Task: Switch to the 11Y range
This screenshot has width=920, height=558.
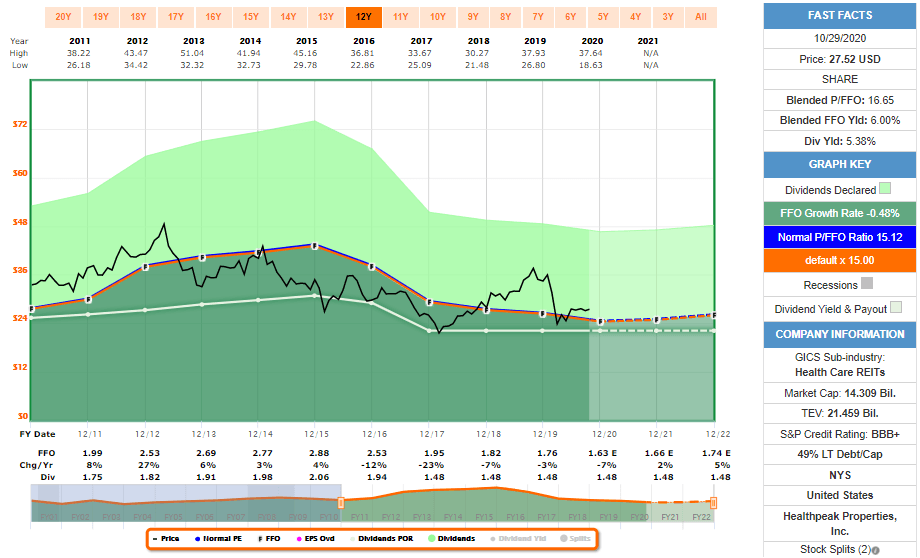Action: pyautogui.click(x=401, y=17)
